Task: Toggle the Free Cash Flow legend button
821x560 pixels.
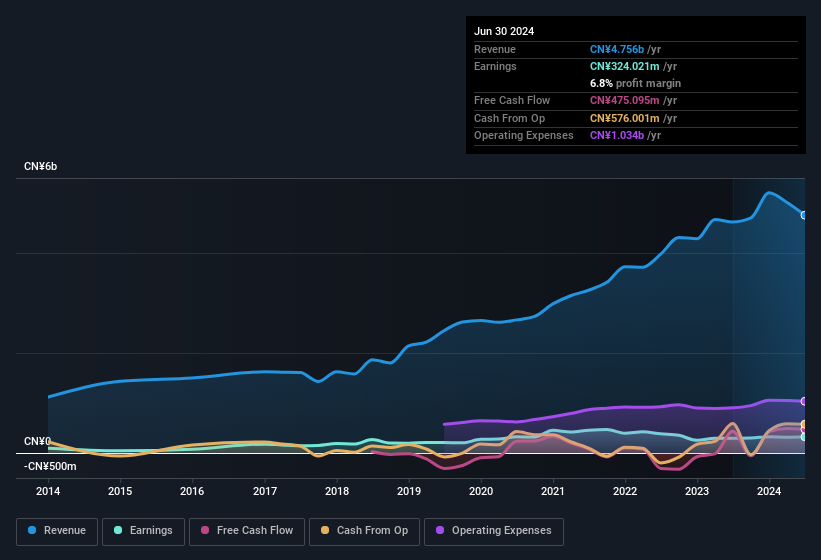Action: pos(247,531)
